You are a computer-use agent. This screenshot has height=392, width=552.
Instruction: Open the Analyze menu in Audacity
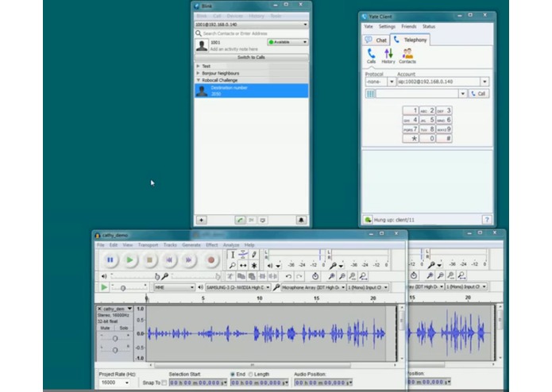click(x=231, y=244)
